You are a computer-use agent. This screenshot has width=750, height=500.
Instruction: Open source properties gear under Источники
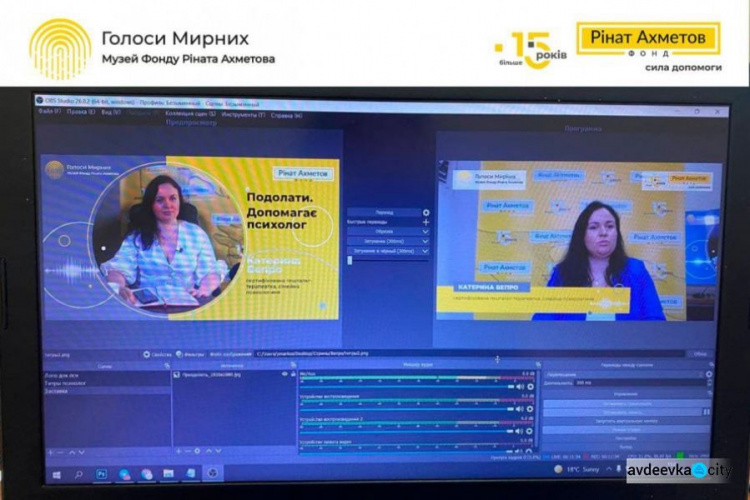point(197,451)
